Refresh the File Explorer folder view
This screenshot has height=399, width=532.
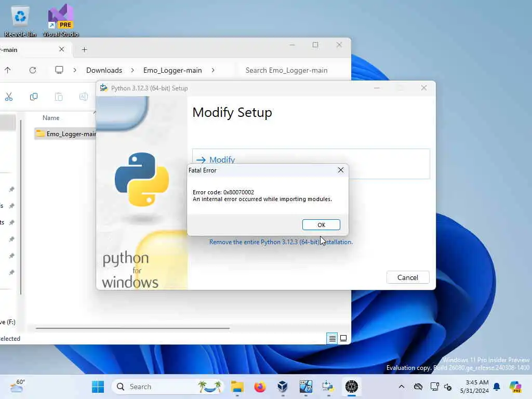point(33,70)
